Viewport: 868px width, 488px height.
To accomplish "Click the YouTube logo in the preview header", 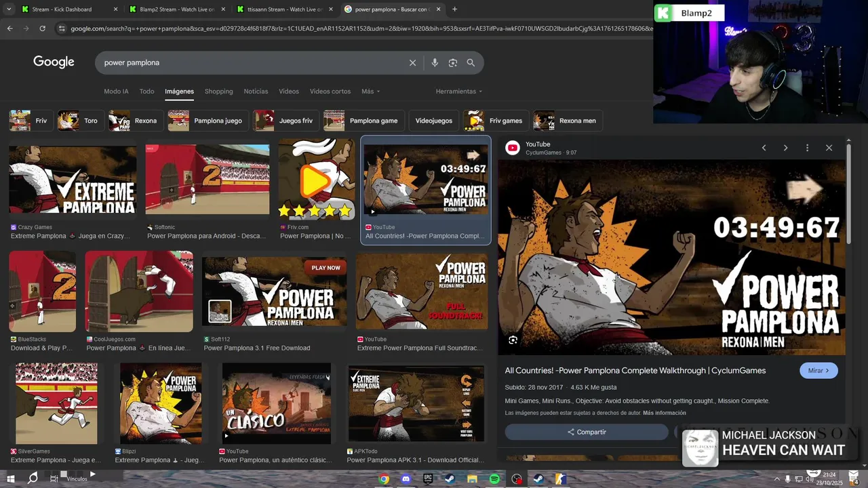I will tap(513, 147).
